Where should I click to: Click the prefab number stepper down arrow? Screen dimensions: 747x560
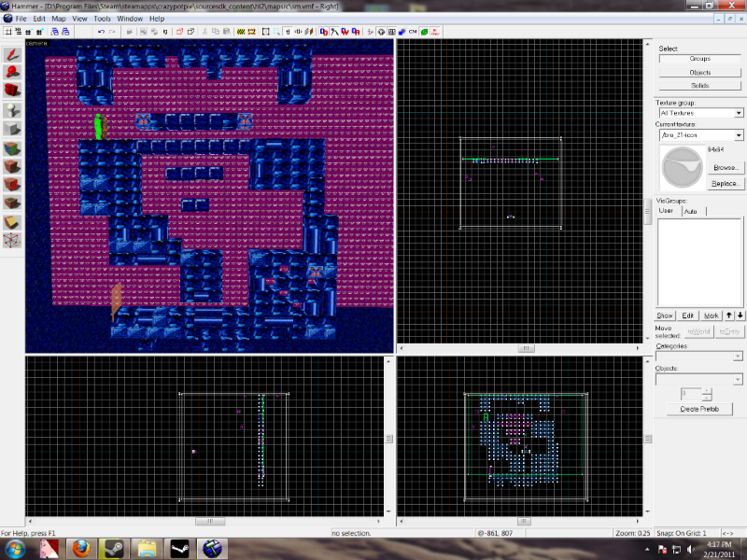707,398
